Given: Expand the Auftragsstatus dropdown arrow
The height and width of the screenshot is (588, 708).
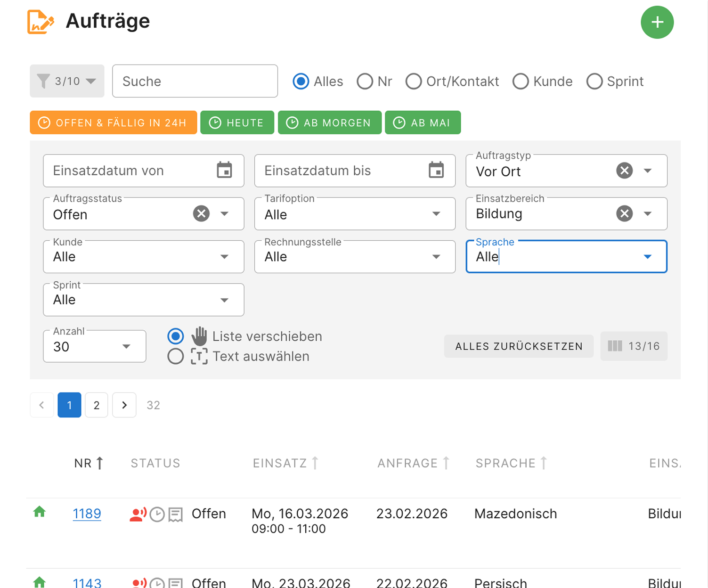Looking at the screenshot, I should tap(225, 213).
